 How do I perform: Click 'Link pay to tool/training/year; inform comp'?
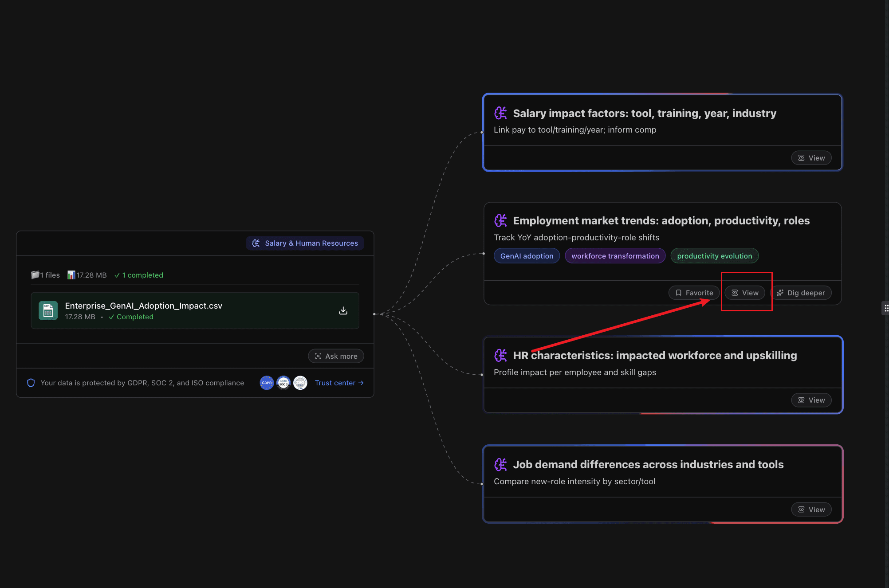575,129
